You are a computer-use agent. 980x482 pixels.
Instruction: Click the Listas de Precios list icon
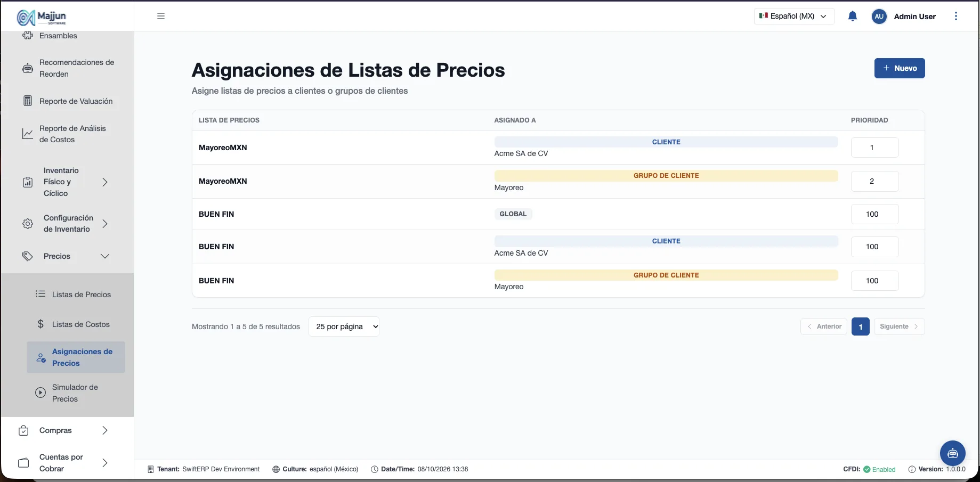41,294
